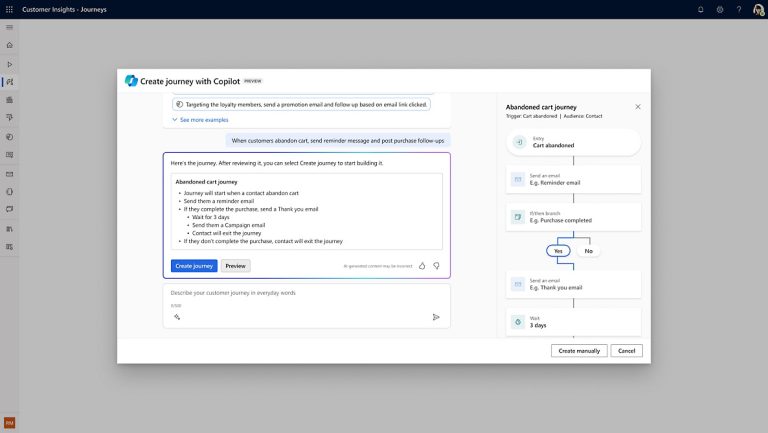
Task: Open the Get started play icon in sidebar
Action: (9, 64)
